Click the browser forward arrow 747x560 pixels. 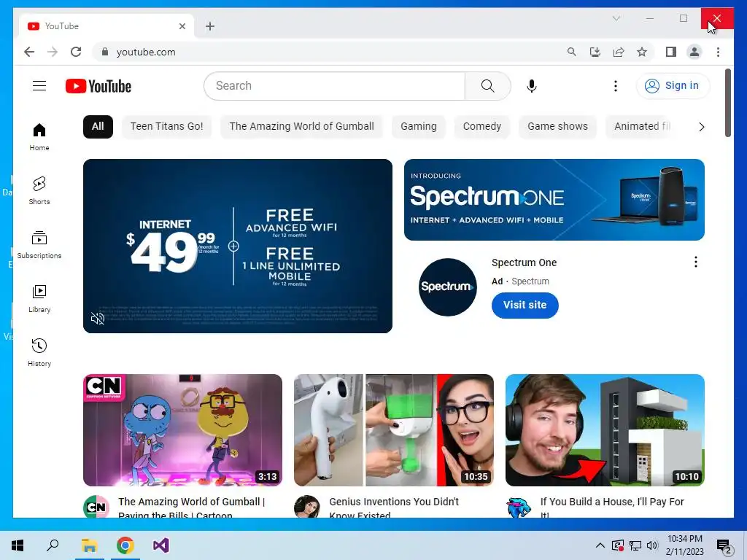coord(53,52)
